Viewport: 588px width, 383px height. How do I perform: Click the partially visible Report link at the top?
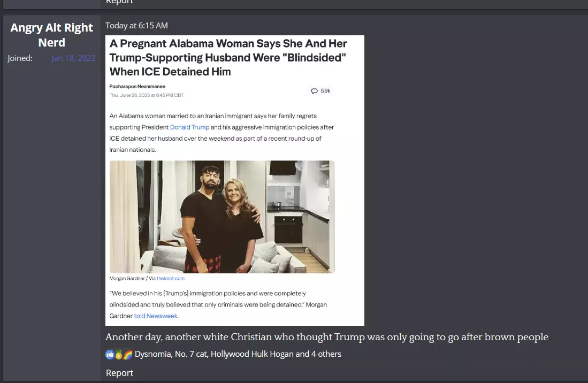119,2
